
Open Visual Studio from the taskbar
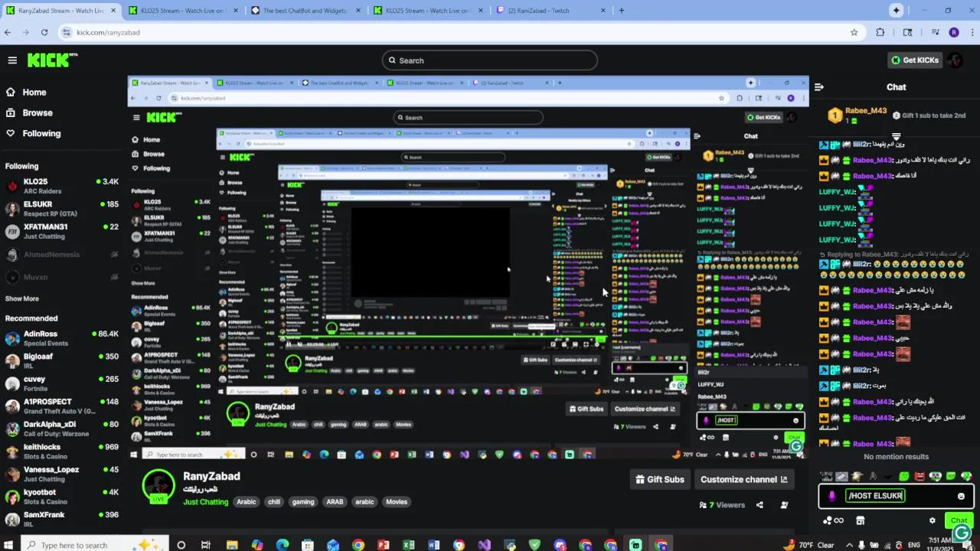[484, 545]
